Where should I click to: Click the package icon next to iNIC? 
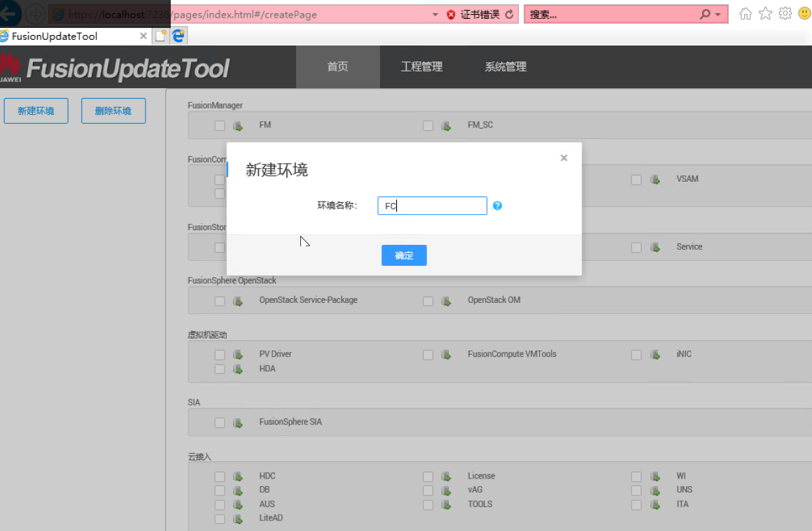pyautogui.click(x=655, y=355)
